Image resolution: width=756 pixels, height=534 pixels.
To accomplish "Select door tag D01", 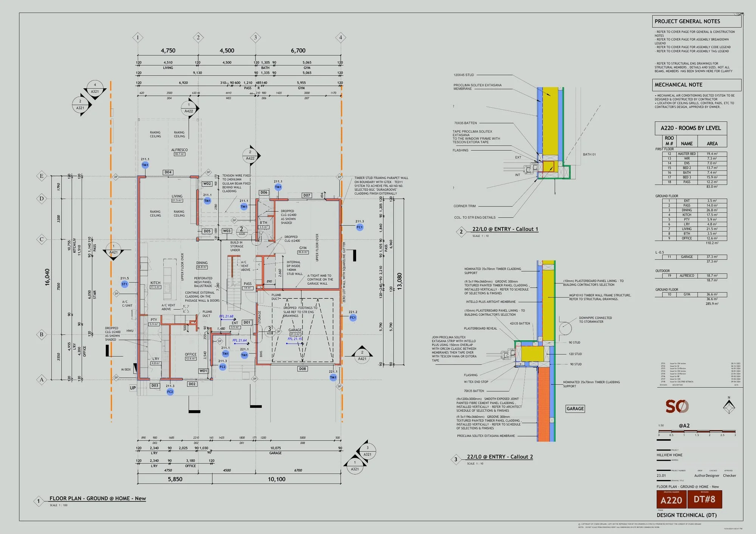I will 247,323.
